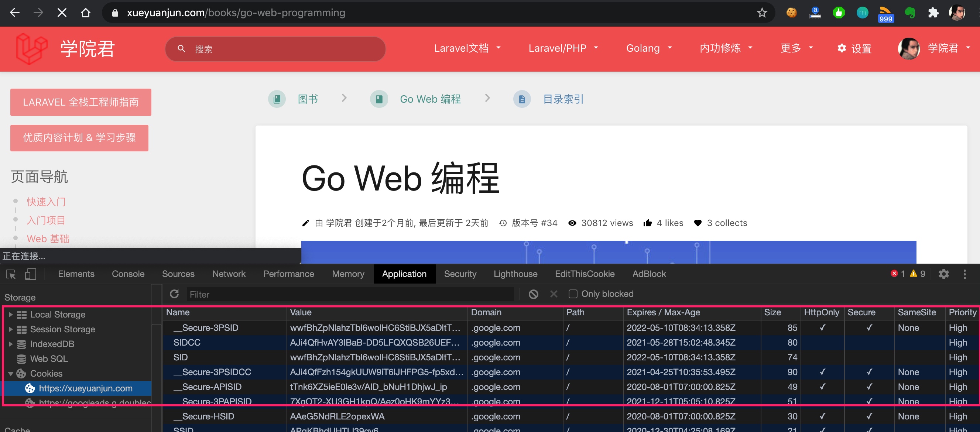
Task: Click the 学院君 site logo
Action: pos(32,49)
